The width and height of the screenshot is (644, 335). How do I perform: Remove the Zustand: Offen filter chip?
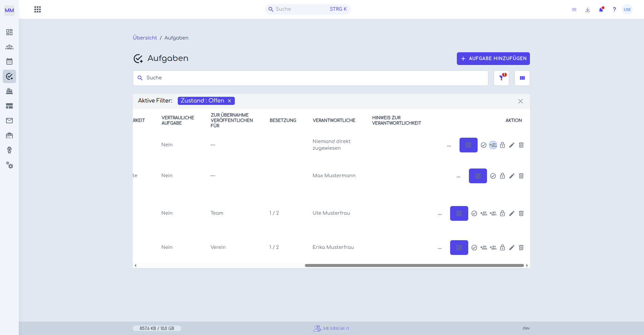(x=229, y=101)
